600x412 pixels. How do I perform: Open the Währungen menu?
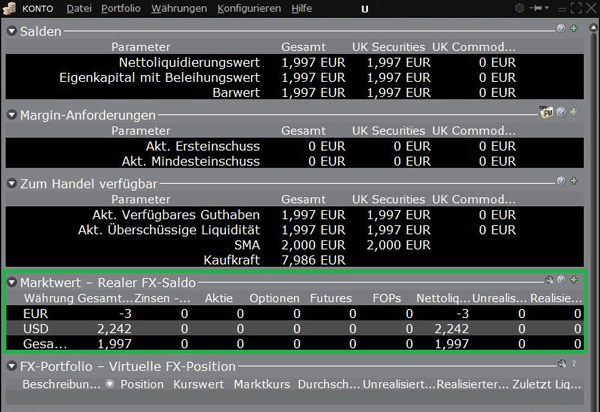(179, 8)
